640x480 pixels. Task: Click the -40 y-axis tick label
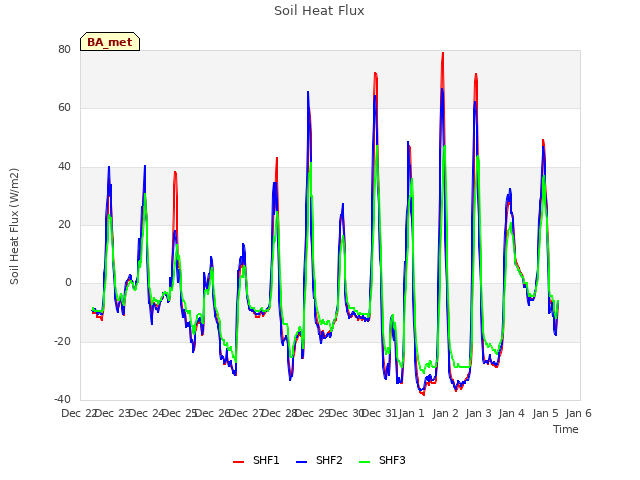pos(62,399)
